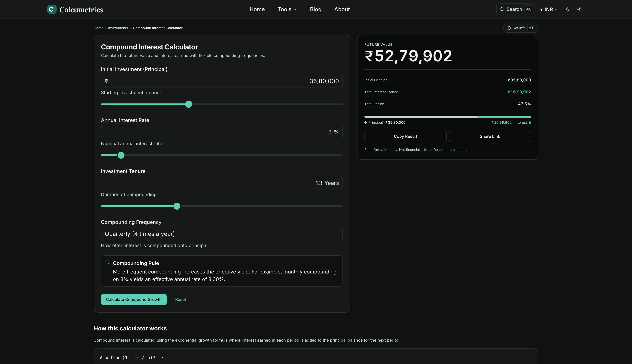Click the FUTURE VALUE label

[x=378, y=45]
